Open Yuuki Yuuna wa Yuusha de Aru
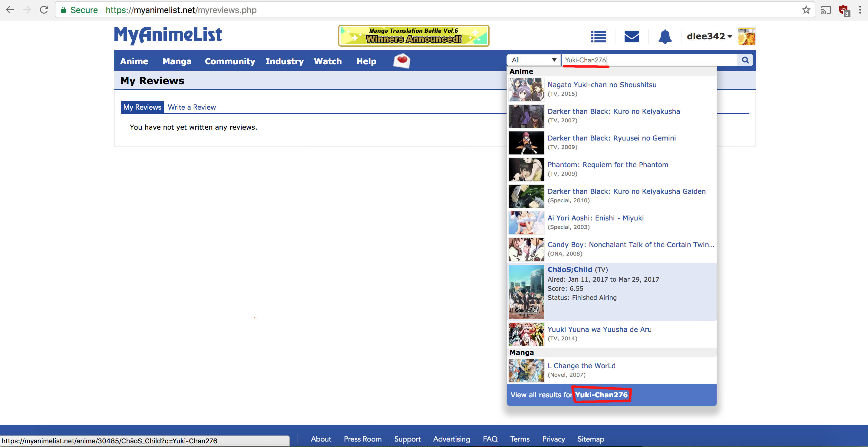868x447 pixels. [x=599, y=329]
